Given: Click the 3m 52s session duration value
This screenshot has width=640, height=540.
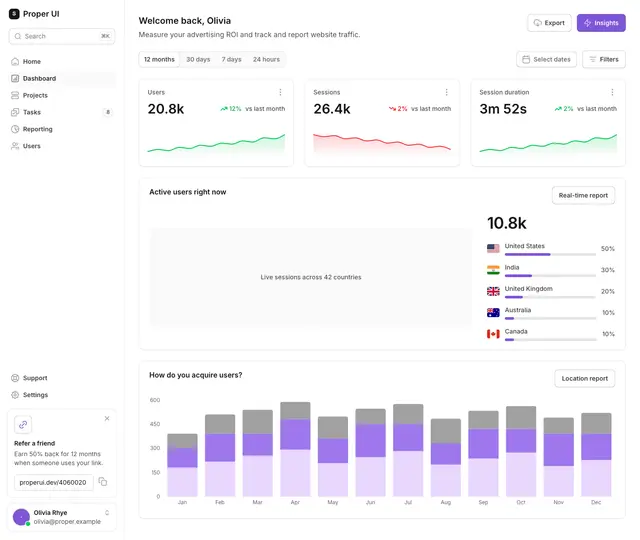Looking at the screenshot, I should pos(503,109).
